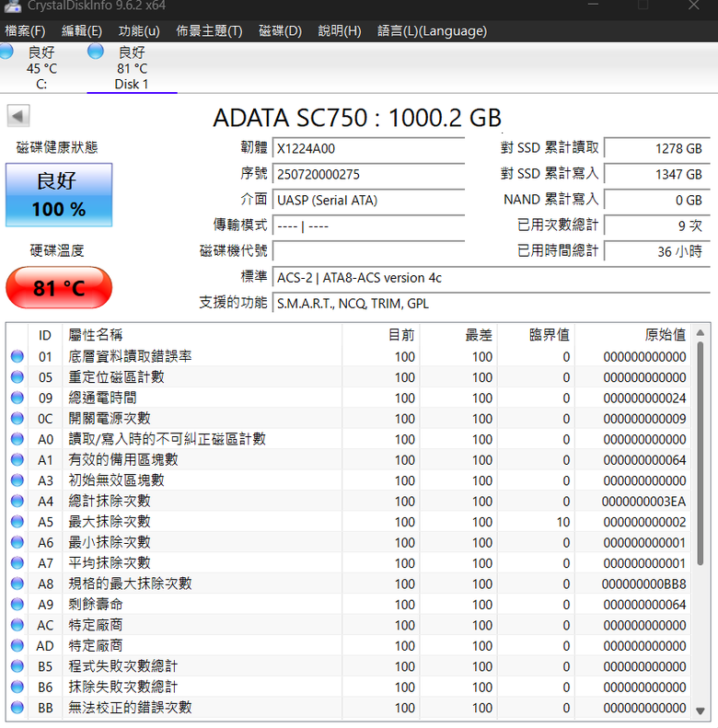Click status icon of row A0
This screenshot has height=728, width=718.
point(17,439)
